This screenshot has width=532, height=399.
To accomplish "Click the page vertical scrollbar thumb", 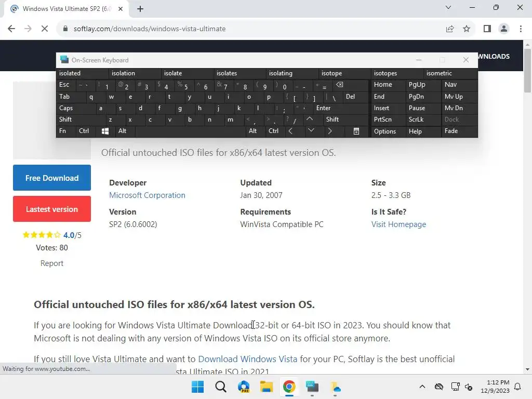I will pyautogui.click(x=527, y=70).
